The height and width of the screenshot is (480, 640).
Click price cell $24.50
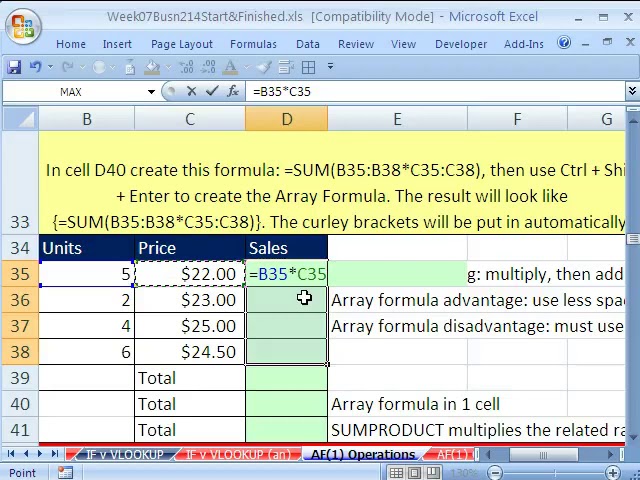click(190, 352)
